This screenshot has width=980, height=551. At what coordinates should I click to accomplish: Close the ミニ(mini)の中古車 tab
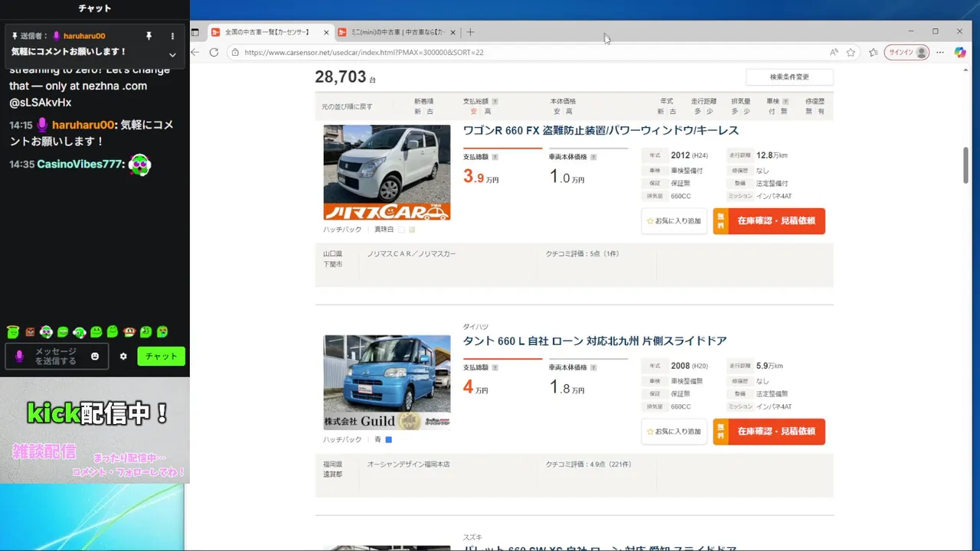[x=453, y=32]
